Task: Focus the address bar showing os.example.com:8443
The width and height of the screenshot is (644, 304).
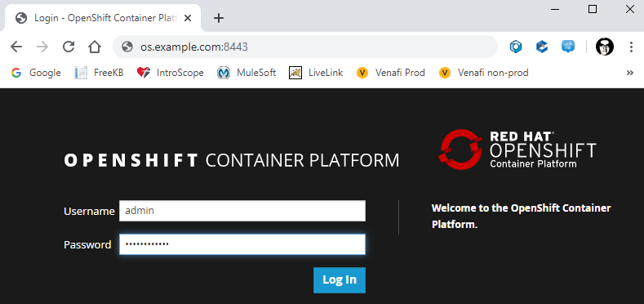Action: (305, 47)
